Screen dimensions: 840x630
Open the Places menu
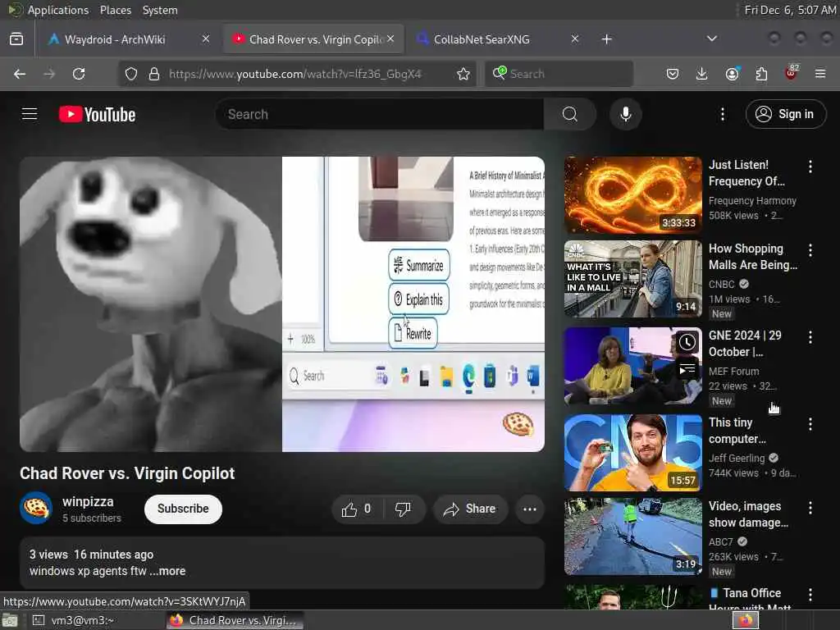coord(115,10)
